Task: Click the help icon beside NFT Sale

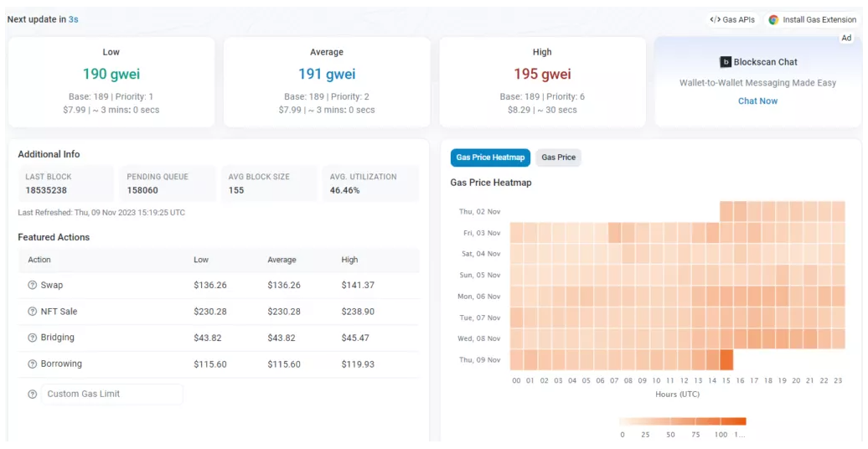Action: [x=33, y=312]
